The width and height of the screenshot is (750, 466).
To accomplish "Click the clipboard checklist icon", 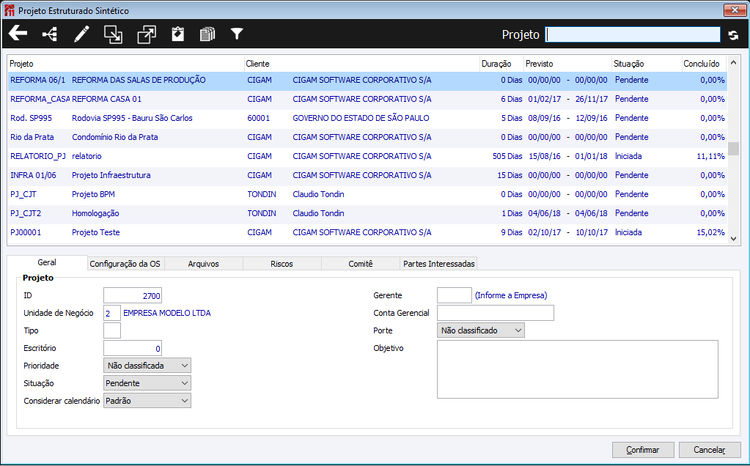I will pos(178,34).
